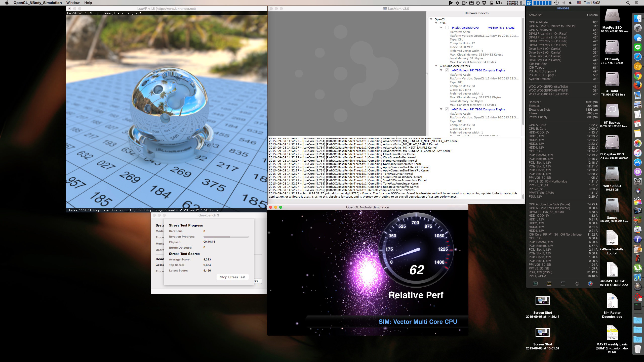Open MAY15 weekly basic xlsx file
Screen dimensions: 644x362
click(x=612, y=332)
